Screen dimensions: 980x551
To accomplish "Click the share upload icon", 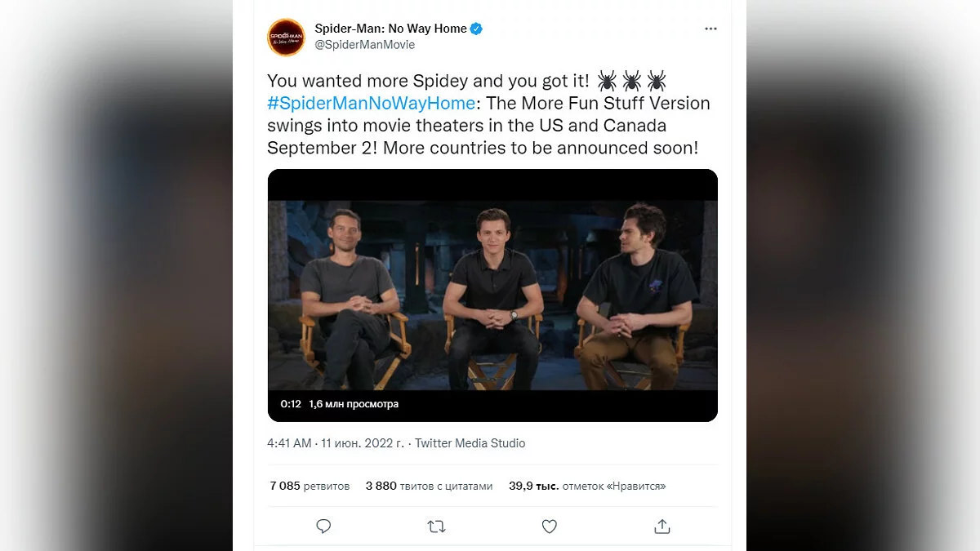I will click(662, 527).
